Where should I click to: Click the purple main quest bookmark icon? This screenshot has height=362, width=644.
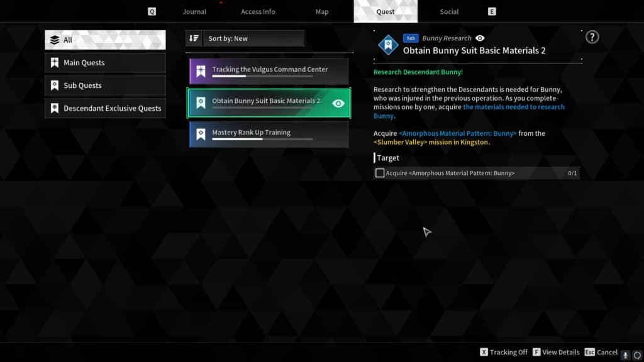click(x=201, y=71)
